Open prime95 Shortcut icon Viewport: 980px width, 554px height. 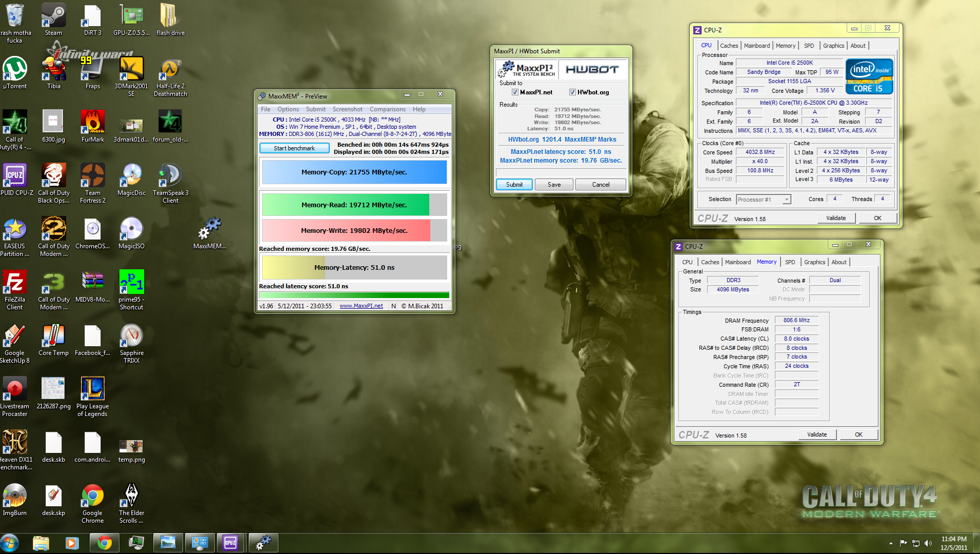coord(131,290)
